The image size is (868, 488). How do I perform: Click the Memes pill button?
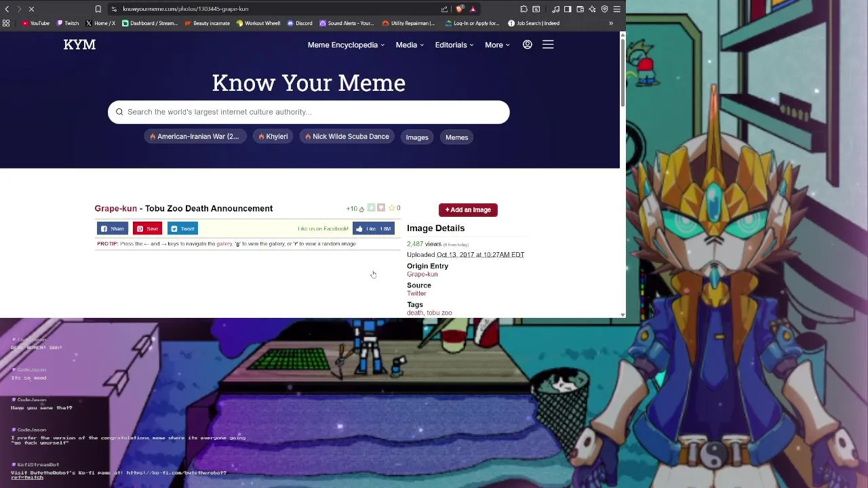pos(456,137)
